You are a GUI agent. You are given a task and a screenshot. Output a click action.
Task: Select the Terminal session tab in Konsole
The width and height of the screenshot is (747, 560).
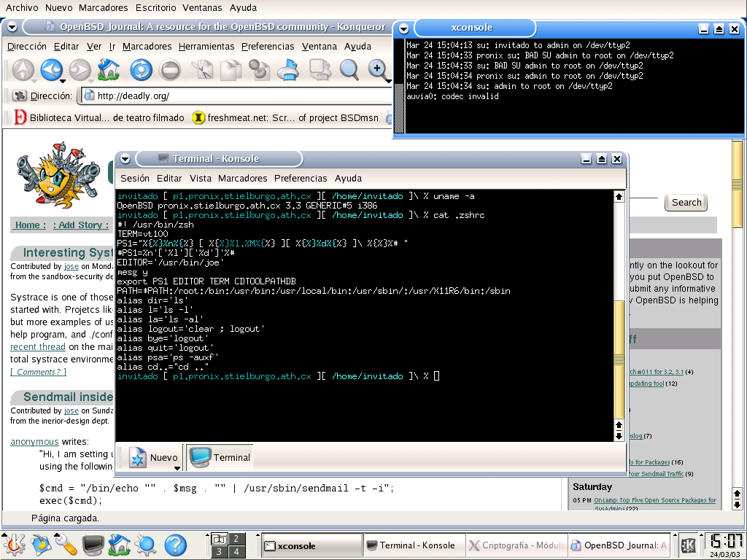pos(220,457)
